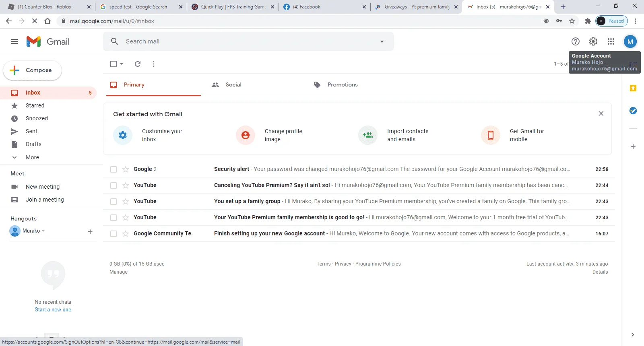Select the You set up a family group checkbox
This screenshot has width=644, height=346.
point(114,202)
